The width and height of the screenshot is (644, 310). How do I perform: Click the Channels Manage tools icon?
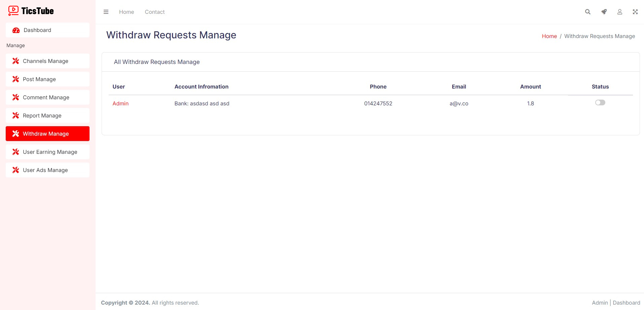coord(16,61)
